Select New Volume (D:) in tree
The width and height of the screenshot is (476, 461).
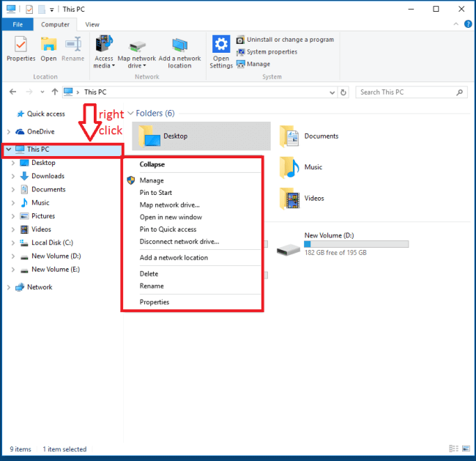point(51,256)
